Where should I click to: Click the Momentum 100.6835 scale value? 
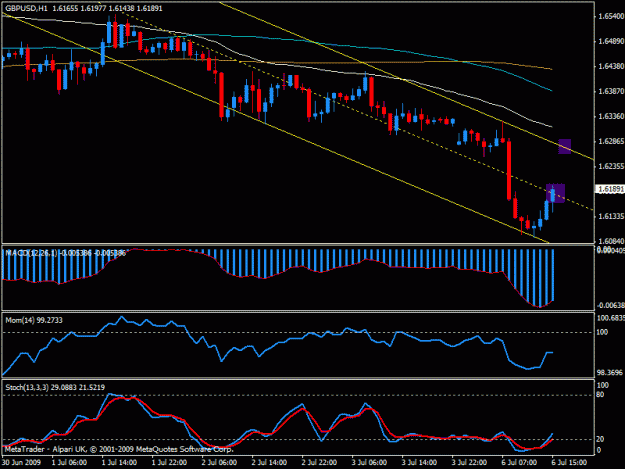coord(611,318)
